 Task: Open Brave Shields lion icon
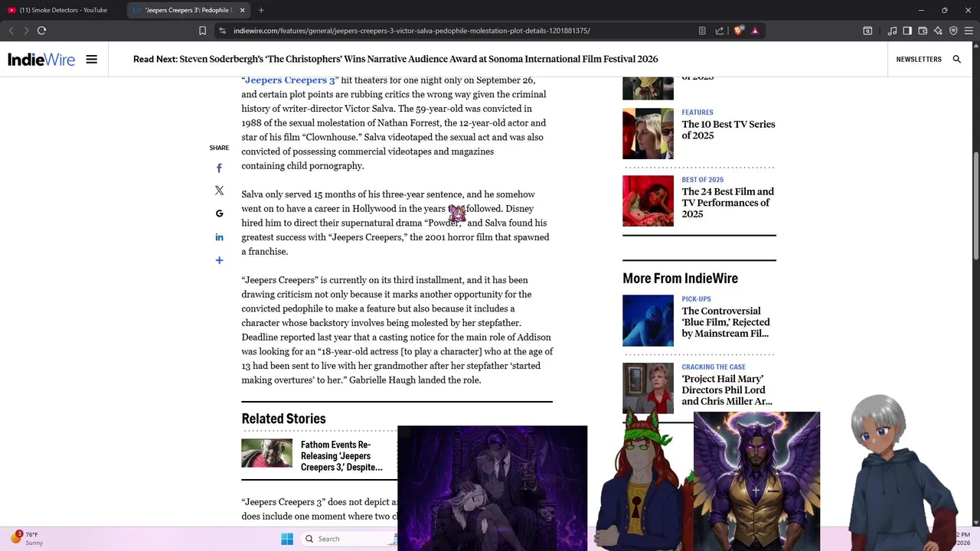[x=738, y=31]
